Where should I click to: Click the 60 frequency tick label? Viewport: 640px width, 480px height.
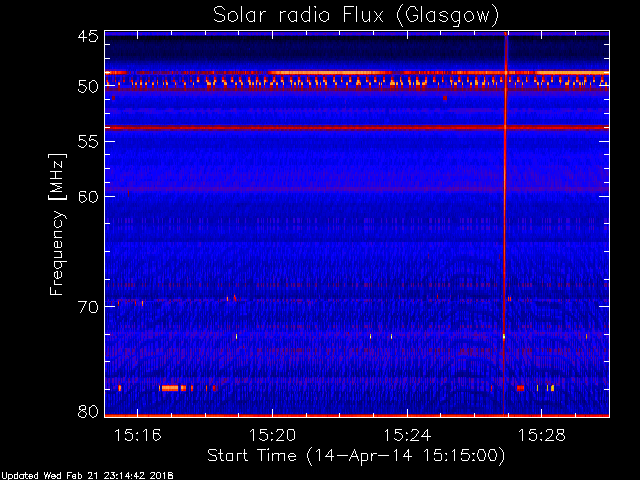pos(88,197)
